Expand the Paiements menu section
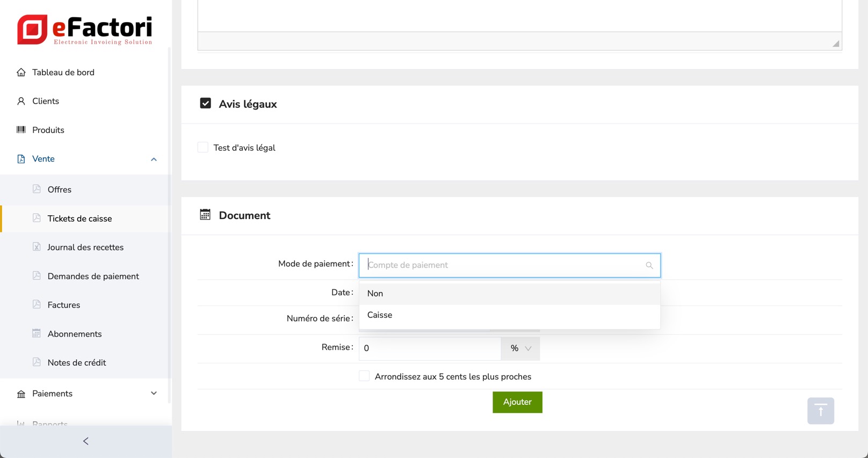 click(x=154, y=394)
